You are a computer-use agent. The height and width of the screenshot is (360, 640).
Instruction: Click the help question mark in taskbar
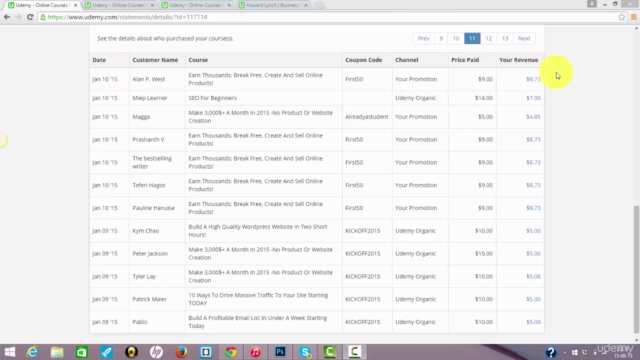tap(551, 352)
